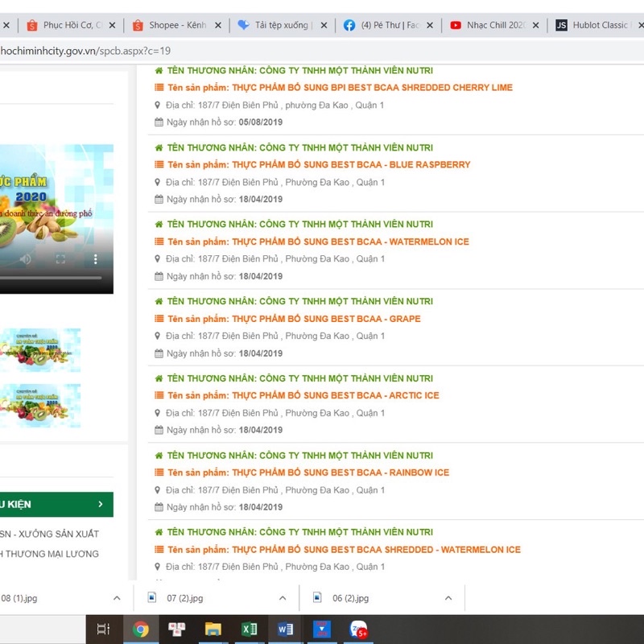Click the Chrome icon in the taskbar
644x644 pixels.
pyautogui.click(x=141, y=629)
